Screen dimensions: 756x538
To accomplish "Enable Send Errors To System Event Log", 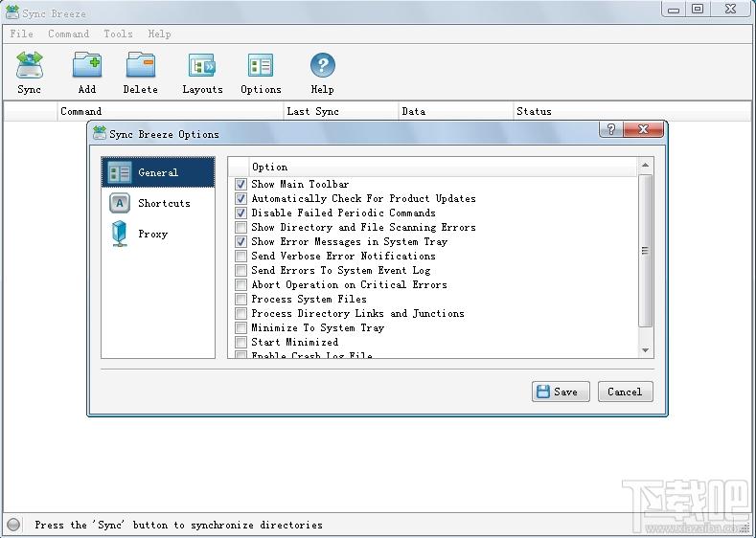I will [x=241, y=270].
